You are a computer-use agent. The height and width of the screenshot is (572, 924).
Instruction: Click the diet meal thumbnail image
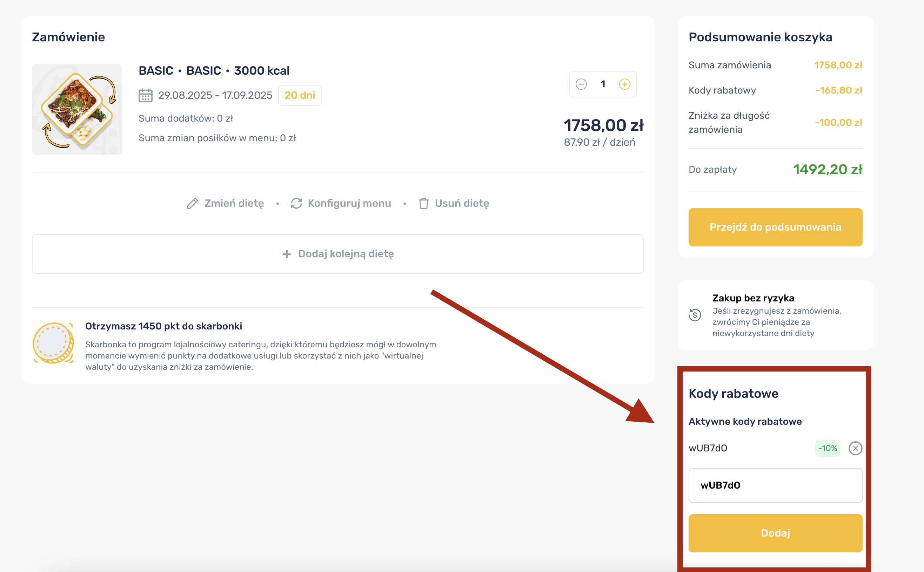(x=77, y=109)
